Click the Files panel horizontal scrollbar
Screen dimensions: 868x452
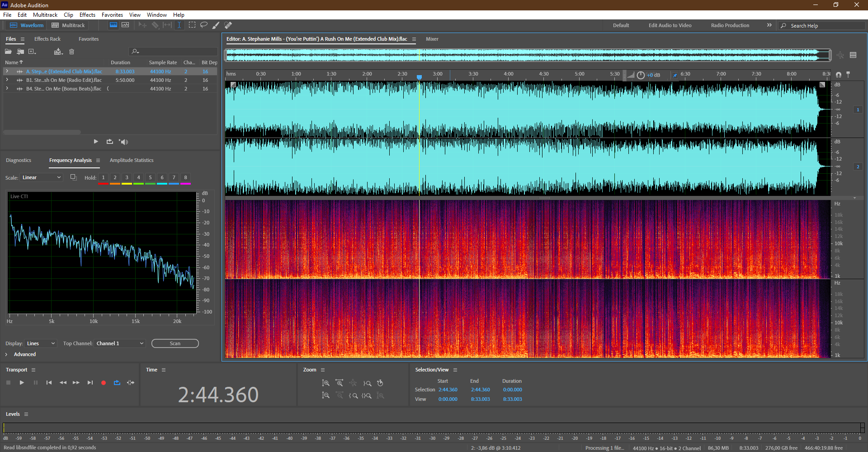point(42,132)
